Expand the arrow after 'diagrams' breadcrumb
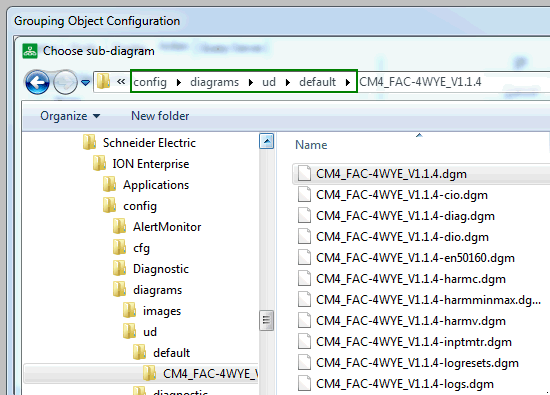The width and height of the screenshot is (550, 395). [251, 82]
